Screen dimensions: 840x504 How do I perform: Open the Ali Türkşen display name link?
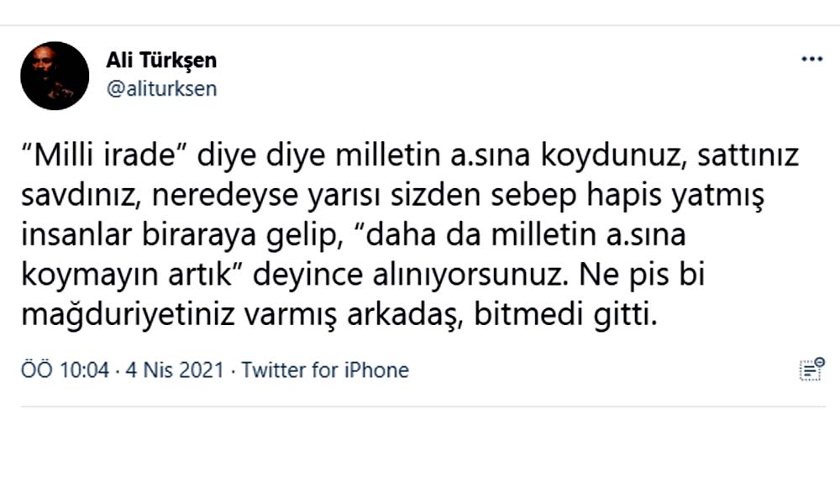pos(161,60)
